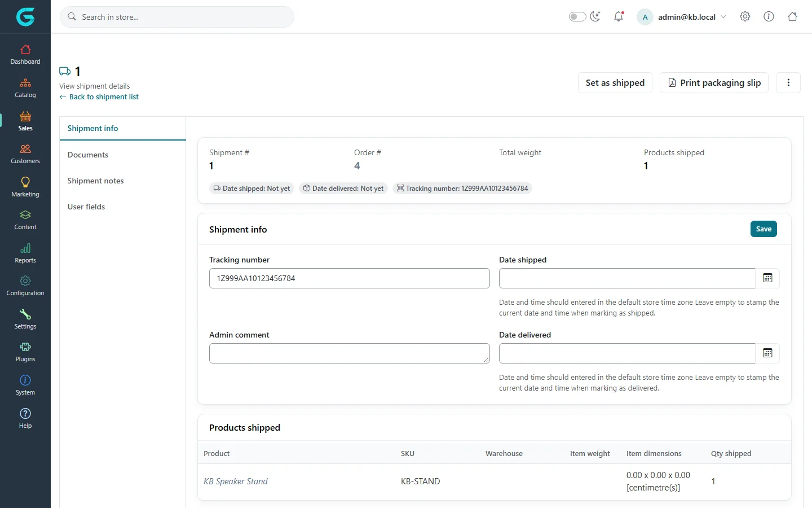The width and height of the screenshot is (812, 508).
Task: Open the Plugins sidebar section
Action: [25, 352]
